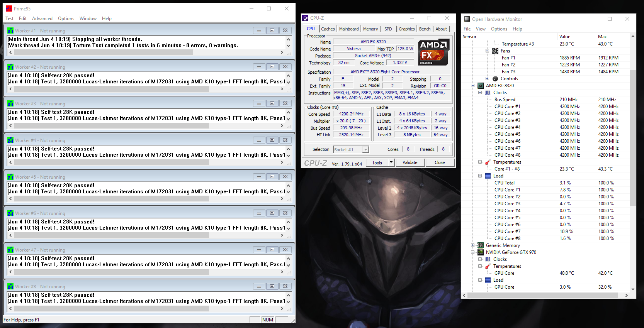Click the CPU Clocks icon under AMD FX-8320
This screenshot has width=644, height=328.
coord(488,93)
